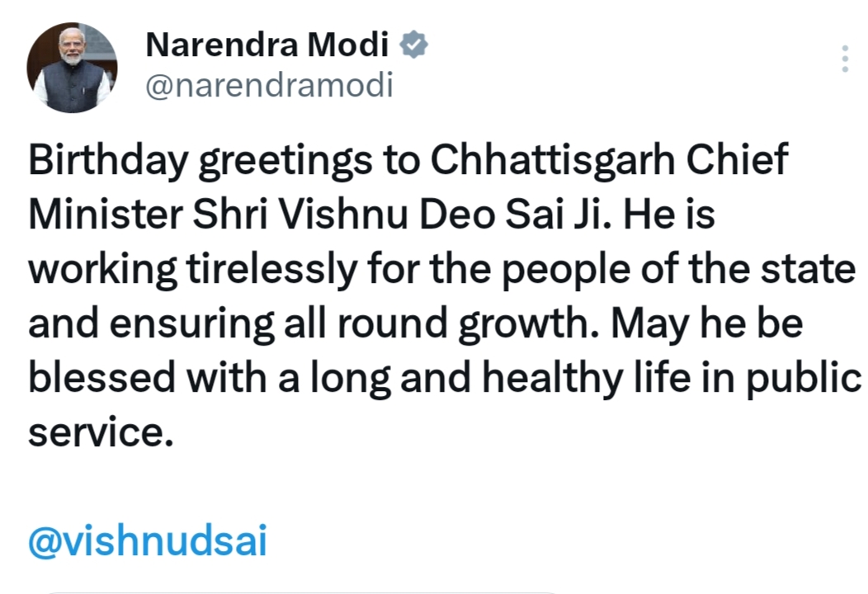Click the blue verified badge icon
The image size is (868, 594).
point(413,46)
